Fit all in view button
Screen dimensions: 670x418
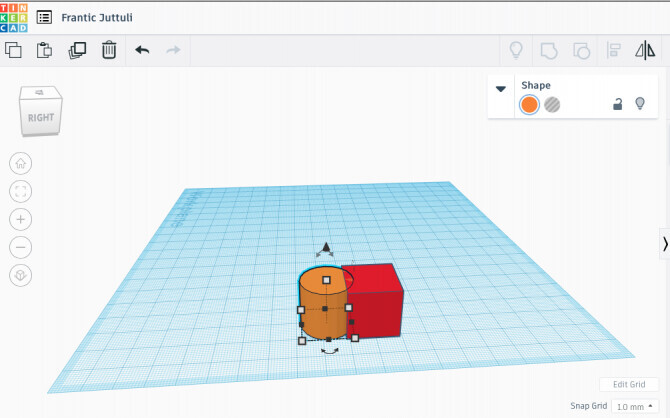tap(21, 191)
